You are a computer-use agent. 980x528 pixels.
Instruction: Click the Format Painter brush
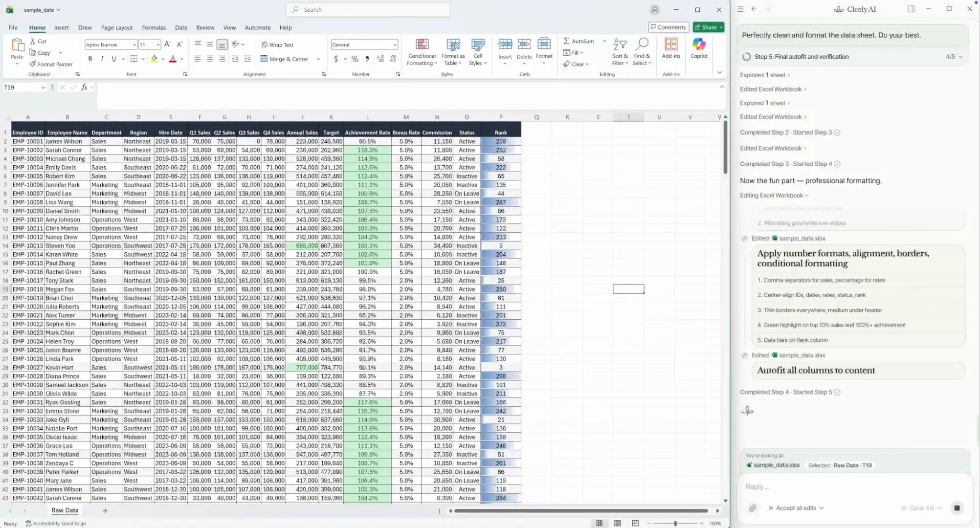tap(33, 64)
